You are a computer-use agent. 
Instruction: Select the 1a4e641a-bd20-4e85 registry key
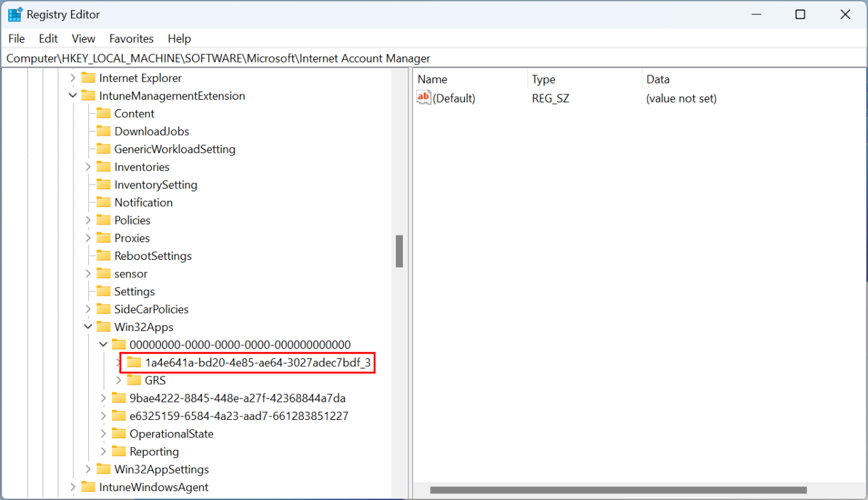tap(257, 363)
